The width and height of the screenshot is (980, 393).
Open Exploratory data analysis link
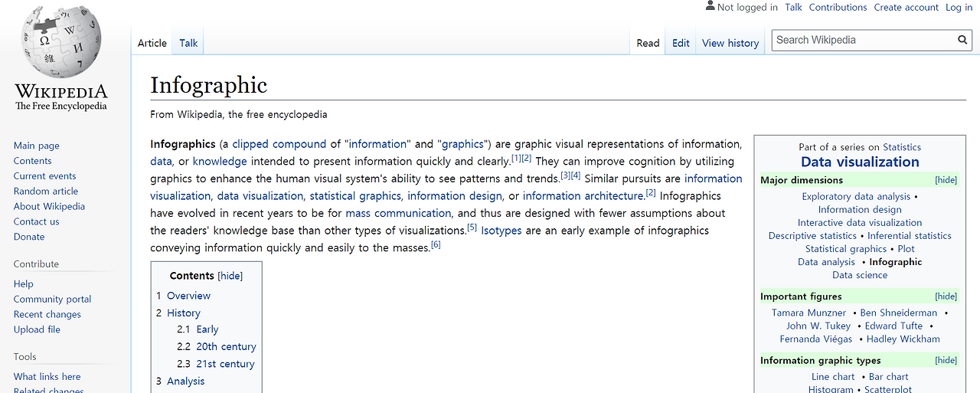tap(856, 197)
